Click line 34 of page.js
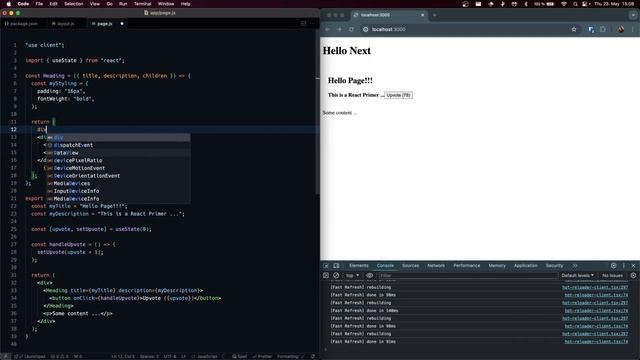The width and height of the screenshot is (640, 360). tap(135, 298)
